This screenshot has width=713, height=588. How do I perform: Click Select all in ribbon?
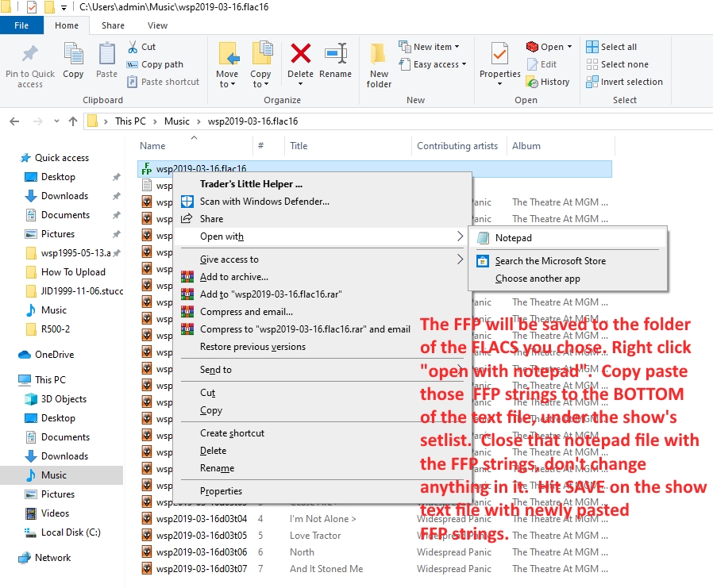pyautogui.click(x=611, y=47)
